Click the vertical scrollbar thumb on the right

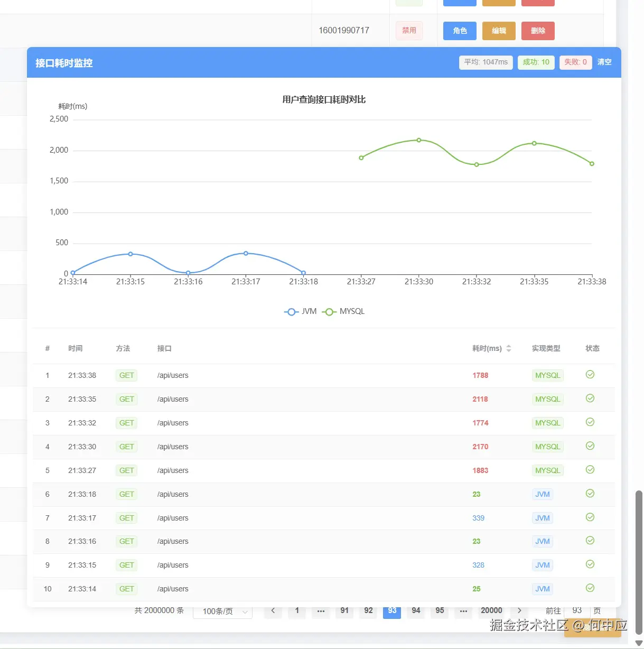(x=639, y=560)
